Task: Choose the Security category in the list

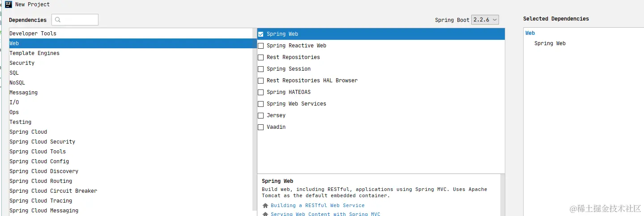Action: click(22, 63)
